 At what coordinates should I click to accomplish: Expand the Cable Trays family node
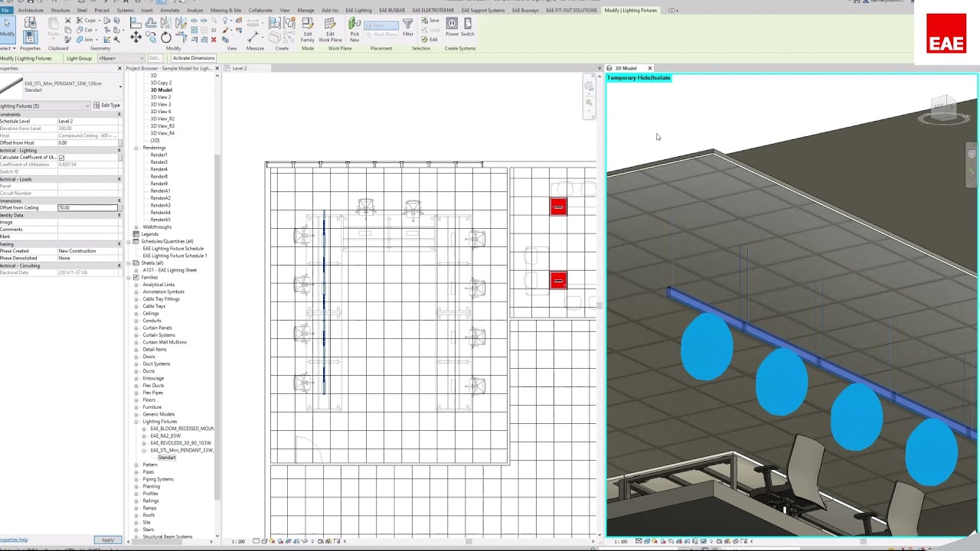click(x=136, y=306)
